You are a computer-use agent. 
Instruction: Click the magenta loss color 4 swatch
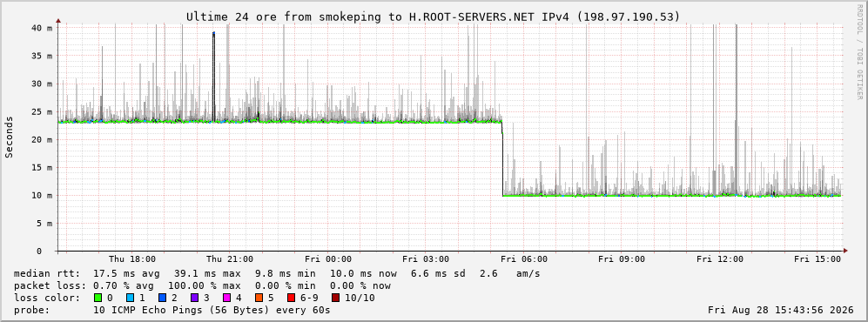227,298
